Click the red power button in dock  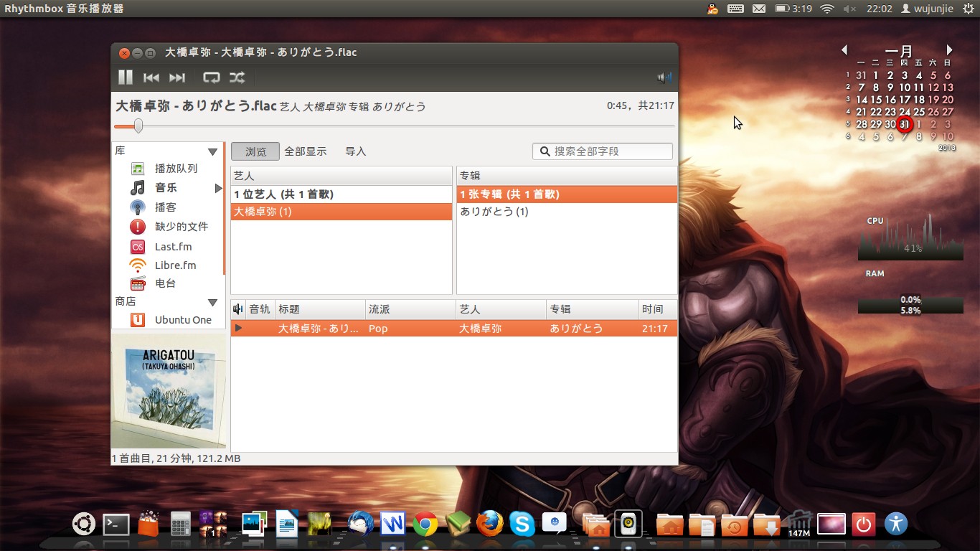coord(864,524)
